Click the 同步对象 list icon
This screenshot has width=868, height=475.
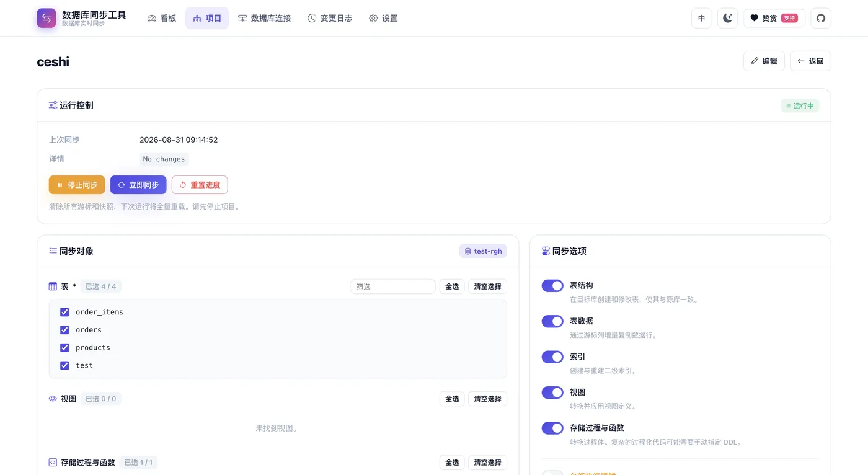(53, 251)
